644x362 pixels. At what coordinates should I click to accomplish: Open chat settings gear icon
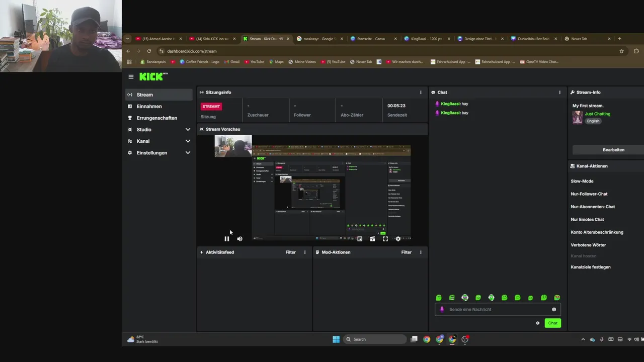coord(538,323)
